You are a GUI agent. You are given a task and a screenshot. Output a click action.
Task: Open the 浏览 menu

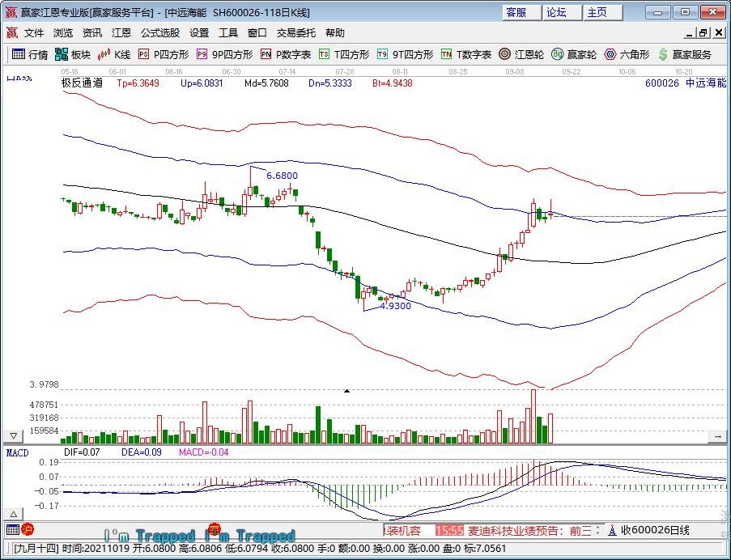(x=63, y=32)
